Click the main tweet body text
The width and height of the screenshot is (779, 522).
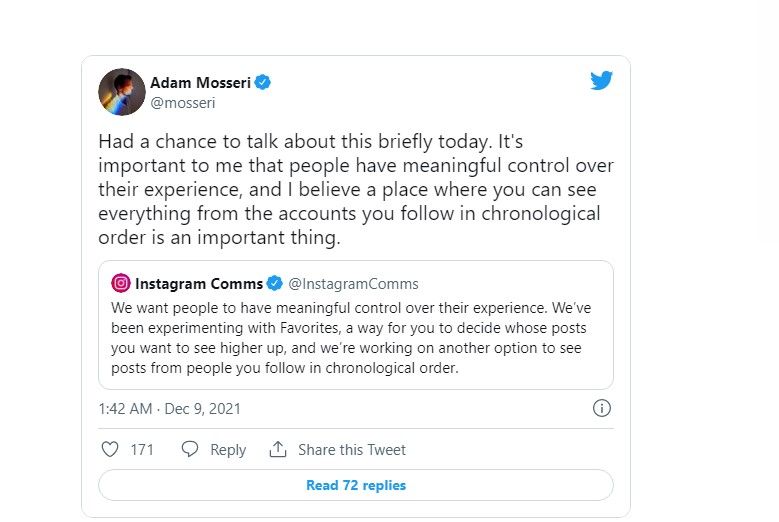(356, 189)
